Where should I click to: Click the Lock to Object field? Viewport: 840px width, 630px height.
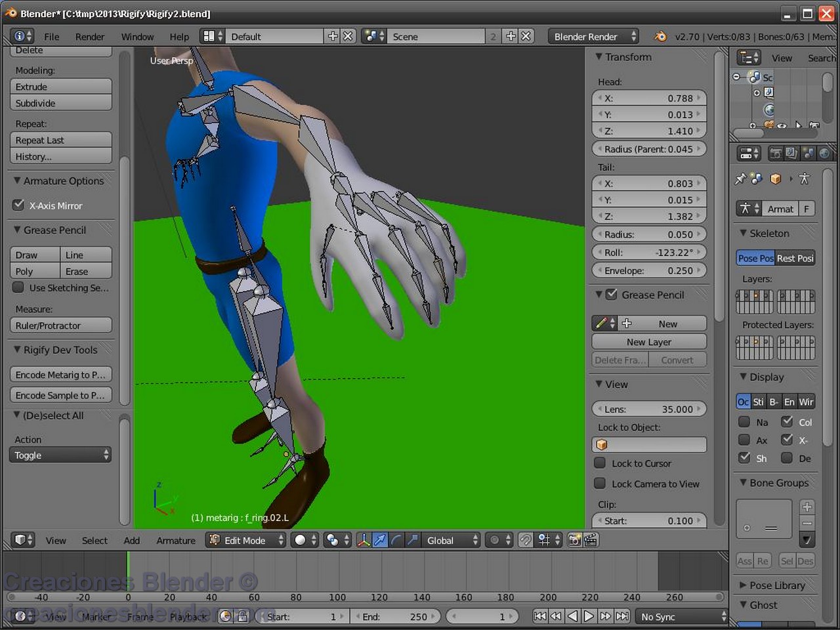pos(648,444)
